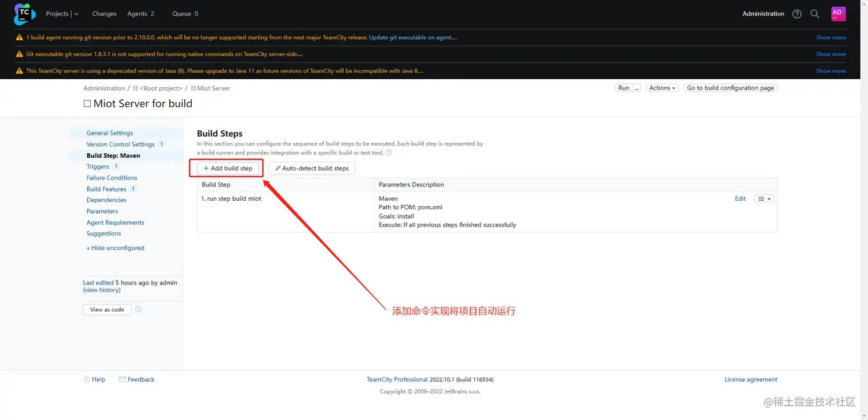This screenshot has width=868, height=420.
Task: Open the build step options dropdown next to Edit
Action: (x=764, y=199)
